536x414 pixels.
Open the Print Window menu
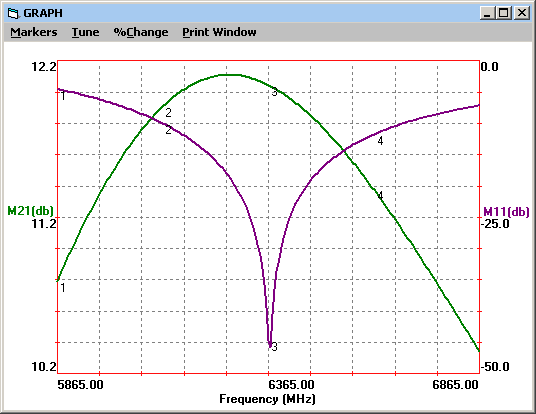pyautogui.click(x=219, y=32)
